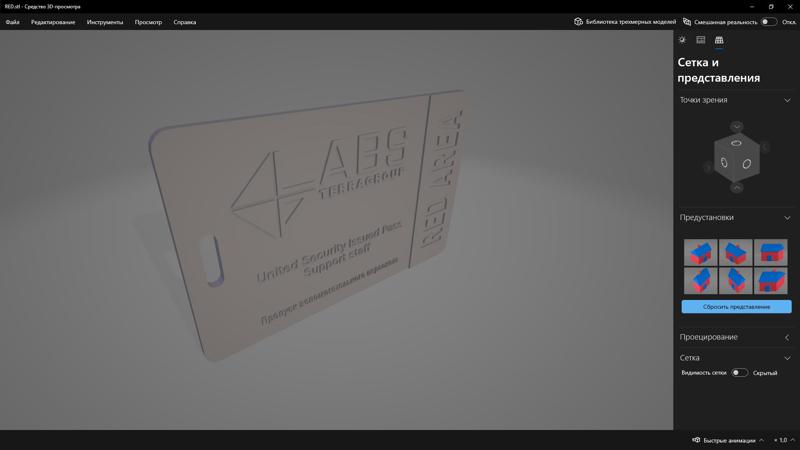Toggle the Смешанная реальность switch
The image size is (800, 450).
(x=768, y=22)
